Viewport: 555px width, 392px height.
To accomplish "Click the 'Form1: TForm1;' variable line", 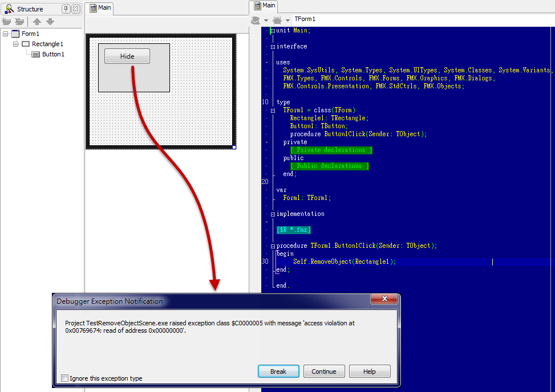I will [307, 198].
